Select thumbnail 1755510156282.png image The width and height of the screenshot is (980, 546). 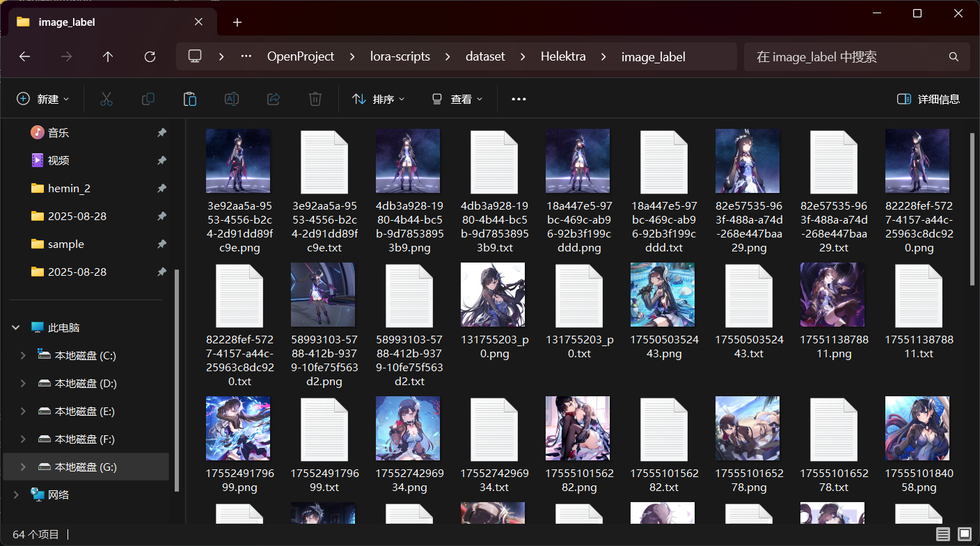(578, 428)
